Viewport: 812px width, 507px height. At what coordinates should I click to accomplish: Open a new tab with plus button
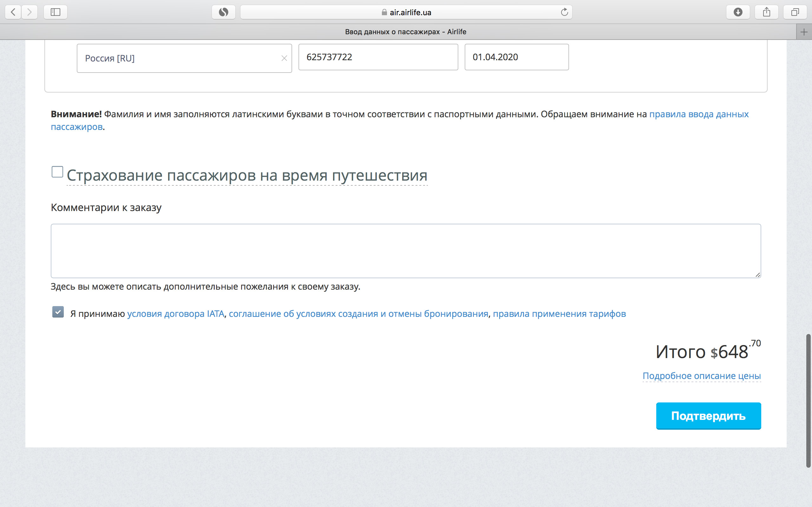[x=804, y=32]
